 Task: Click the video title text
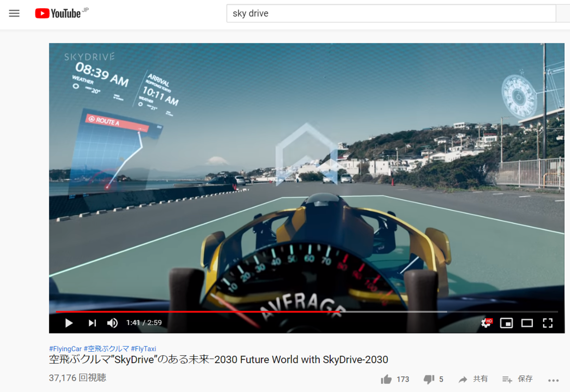click(x=218, y=360)
